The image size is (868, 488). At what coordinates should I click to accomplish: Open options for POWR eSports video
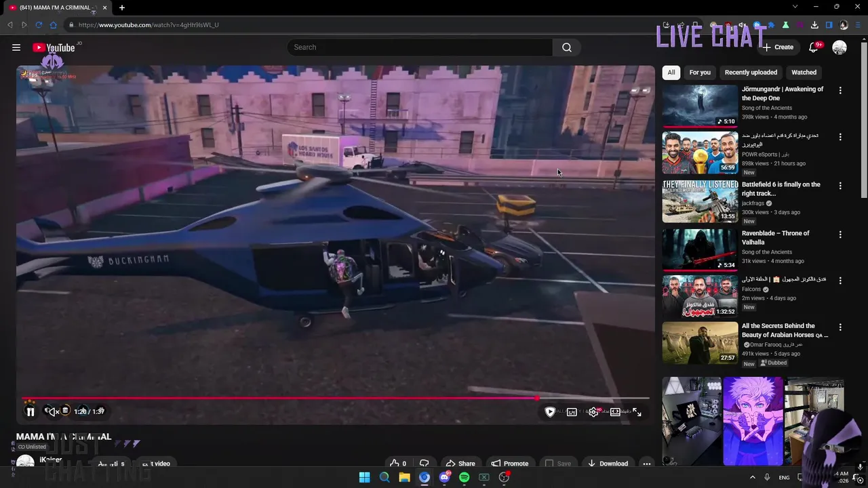840,137
